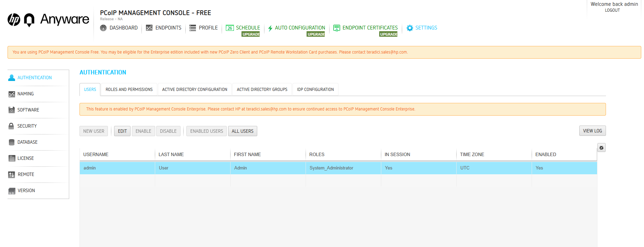Click the Naming sidebar icon

(12, 94)
